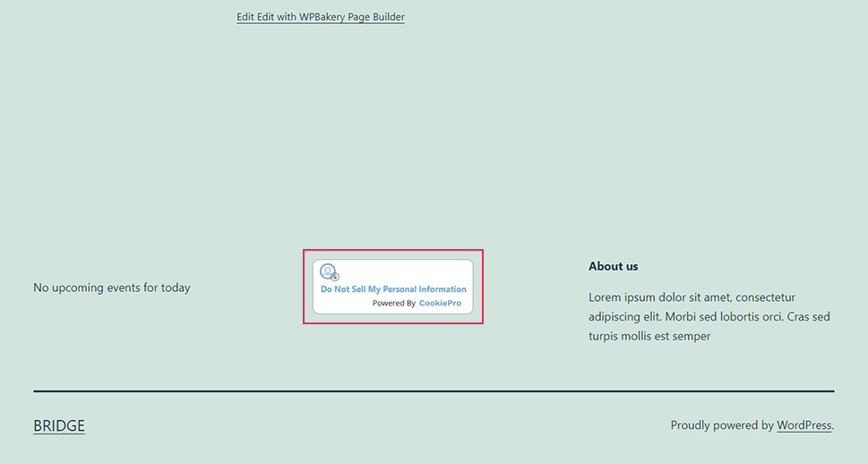Click 'Proudly powered by' footer text
This screenshot has height=464, width=868.
722,425
